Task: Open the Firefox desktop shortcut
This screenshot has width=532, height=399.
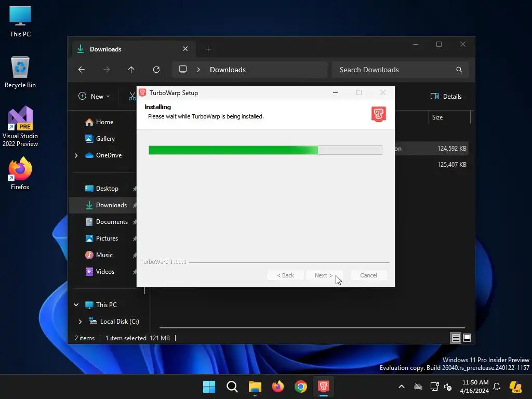Action: click(x=20, y=174)
